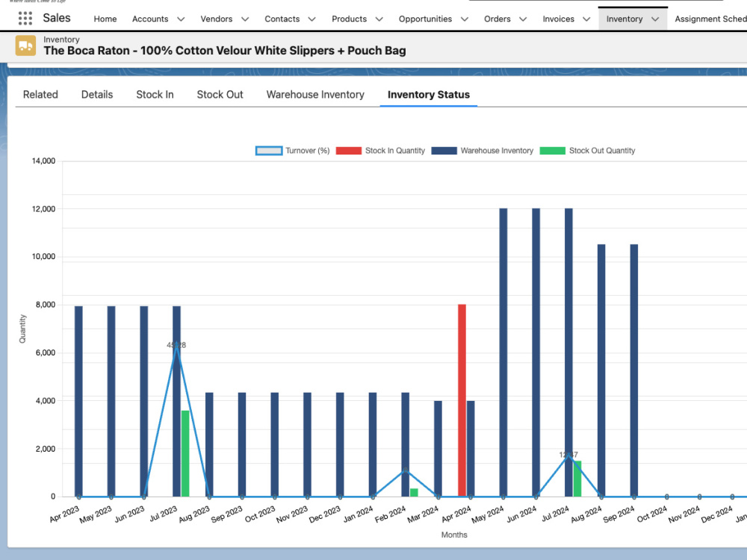This screenshot has width=747, height=560.
Task: Open the Assignment Schedule nav tab
Action: click(x=710, y=19)
